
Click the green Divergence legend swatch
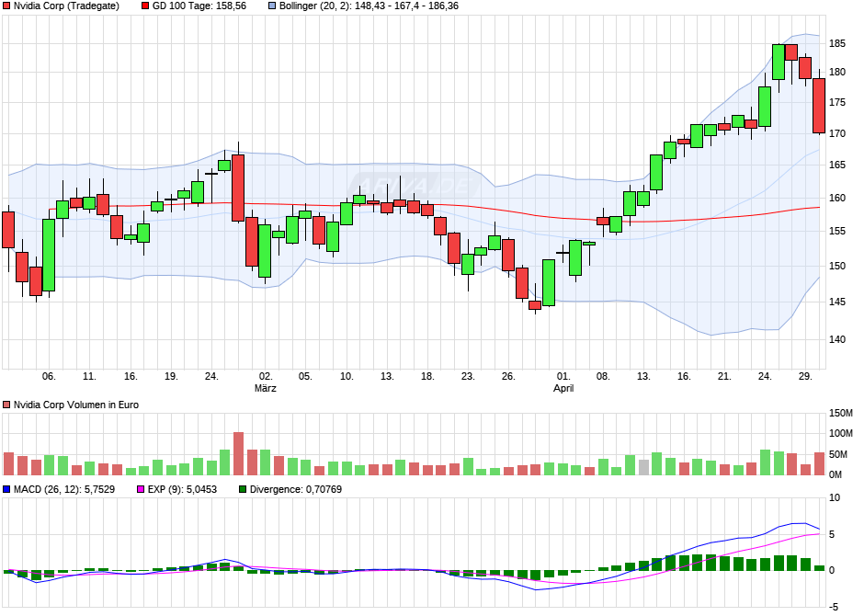tap(243, 489)
